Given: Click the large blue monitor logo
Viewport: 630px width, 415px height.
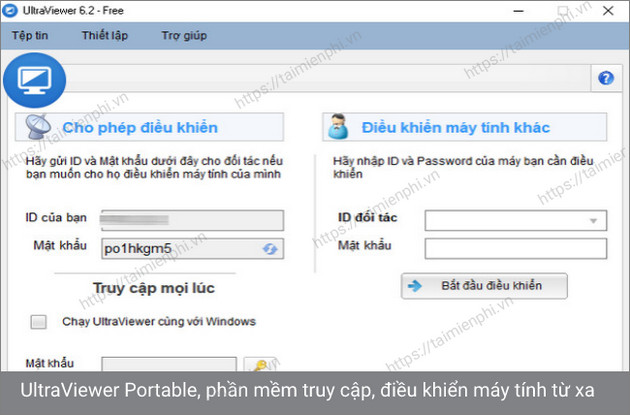Looking at the screenshot, I should (x=33, y=85).
